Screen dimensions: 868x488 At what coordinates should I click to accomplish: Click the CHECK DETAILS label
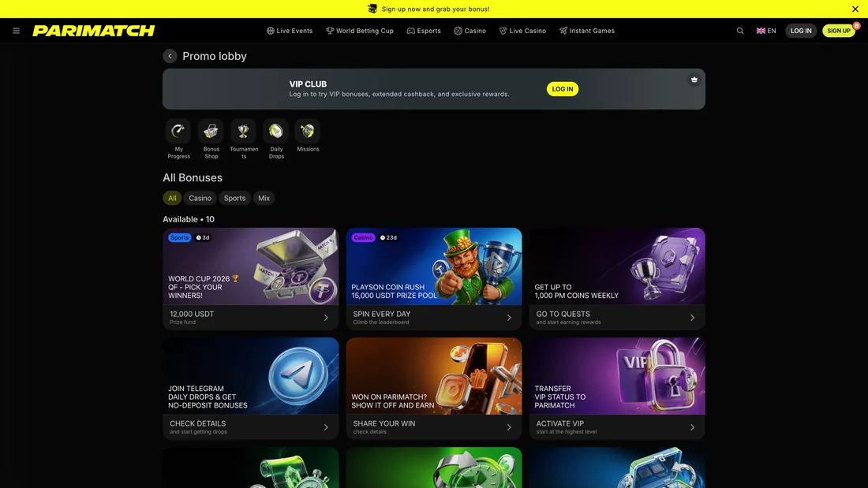[x=197, y=423]
